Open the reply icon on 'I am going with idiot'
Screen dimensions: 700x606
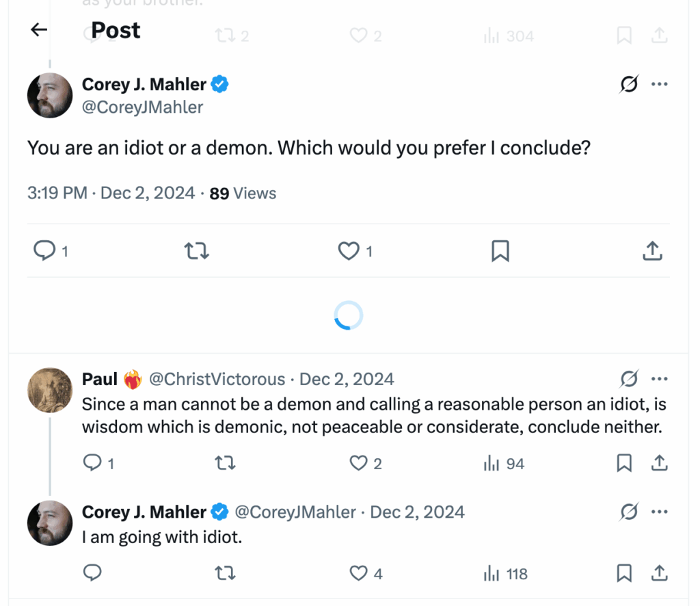[x=92, y=573]
